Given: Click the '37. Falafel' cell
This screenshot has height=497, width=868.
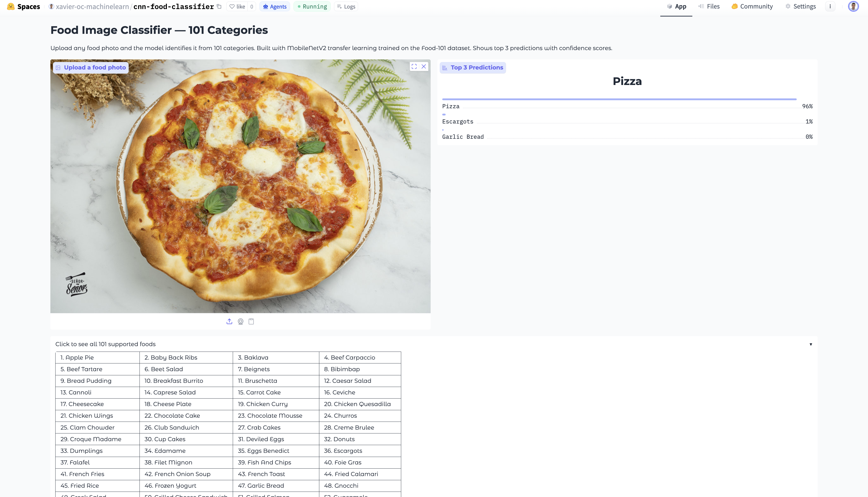Looking at the screenshot, I should [x=97, y=462].
